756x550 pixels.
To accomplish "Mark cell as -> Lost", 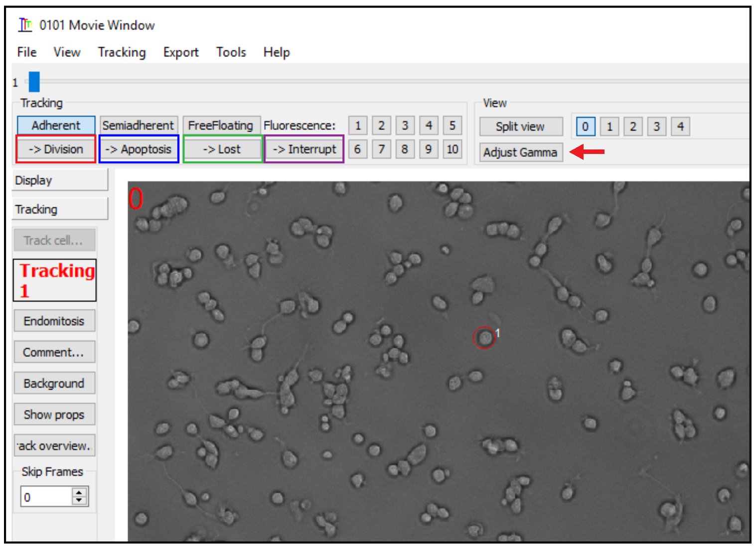I will tap(222, 149).
